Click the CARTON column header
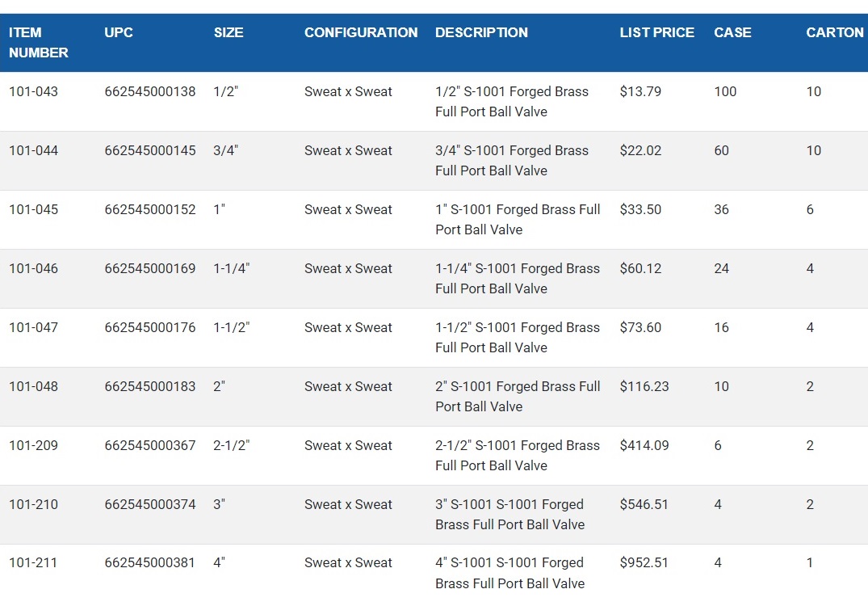Viewport: 868px width, 606px height. point(834,33)
